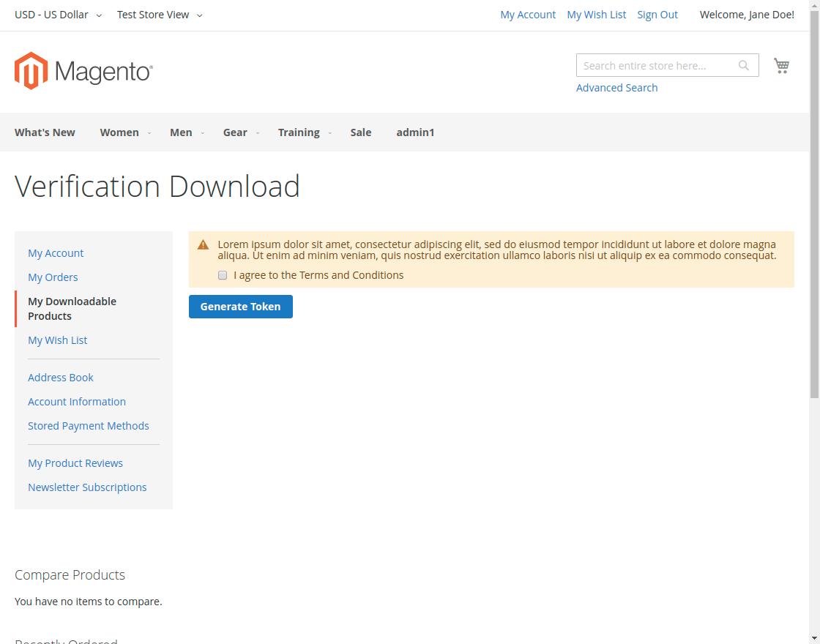The width and height of the screenshot is (820, 644).
Task: Expand the Women menu chevron
Action: [149, 132]
